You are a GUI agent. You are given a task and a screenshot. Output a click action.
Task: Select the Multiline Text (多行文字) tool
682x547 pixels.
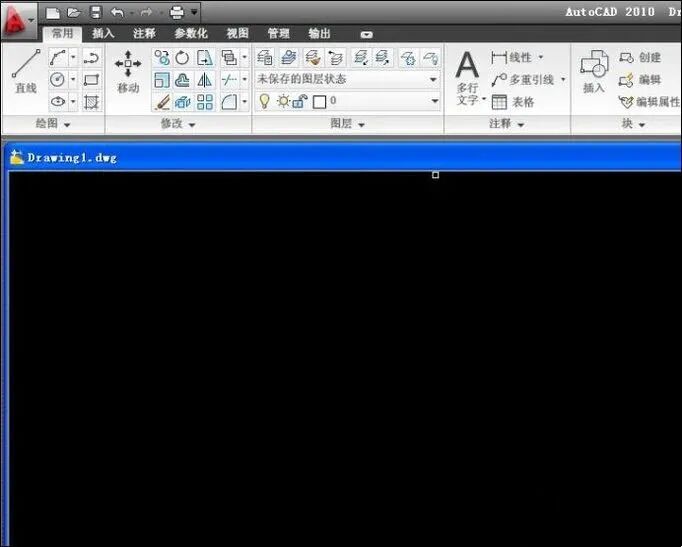point(468,77)
